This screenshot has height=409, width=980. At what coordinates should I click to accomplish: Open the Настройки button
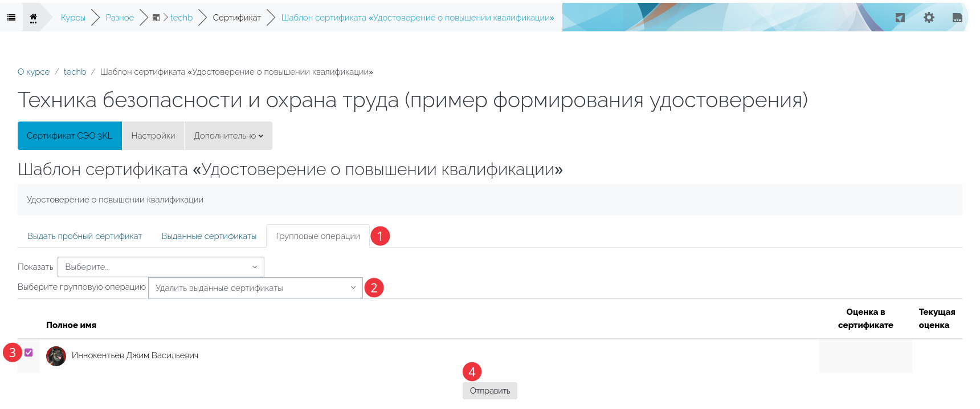click(153, 136)
